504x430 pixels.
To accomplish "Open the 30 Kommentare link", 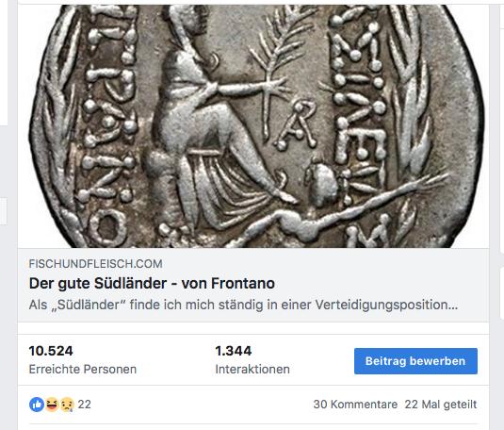I will point(355,405).
